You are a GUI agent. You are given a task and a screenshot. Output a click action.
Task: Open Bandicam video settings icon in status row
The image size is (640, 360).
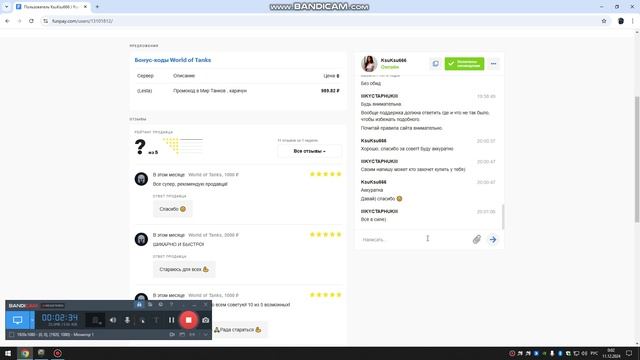coord(172,334)
